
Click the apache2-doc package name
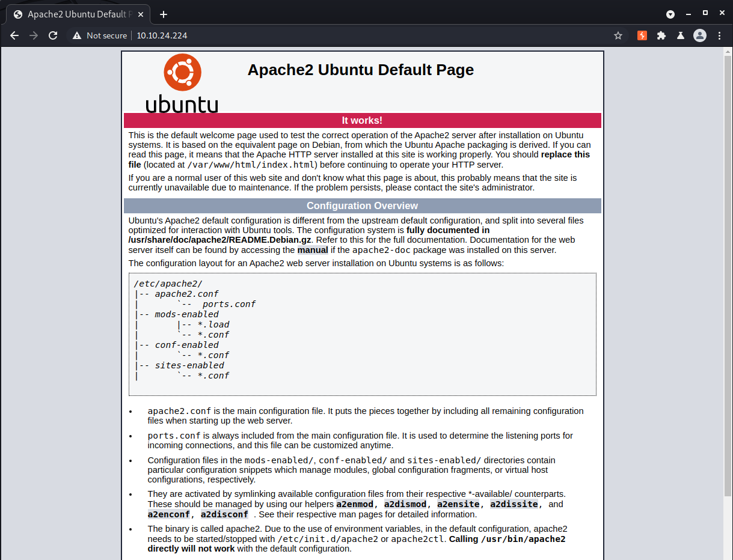coord(381,250)
